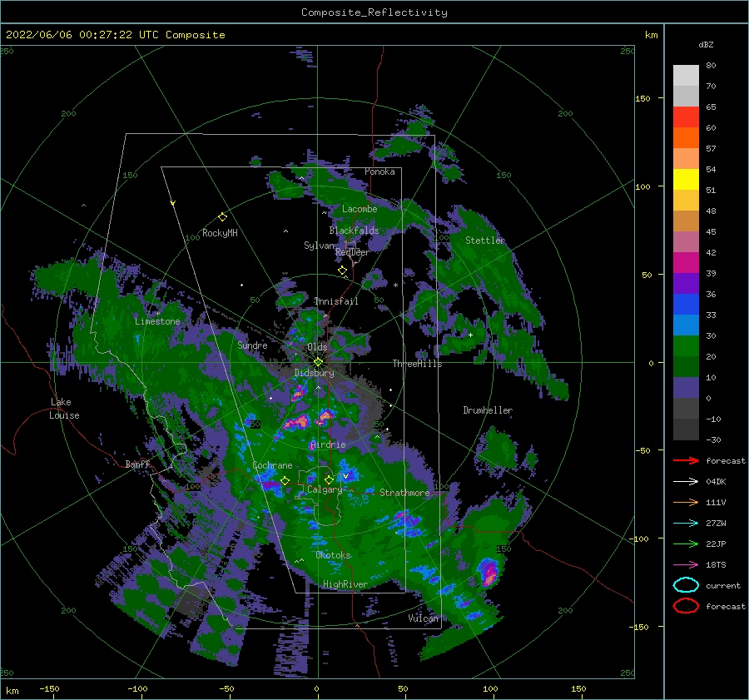Click the 2022/06/06 00:27:22 UTC timestamp

(x=82, y=35)
